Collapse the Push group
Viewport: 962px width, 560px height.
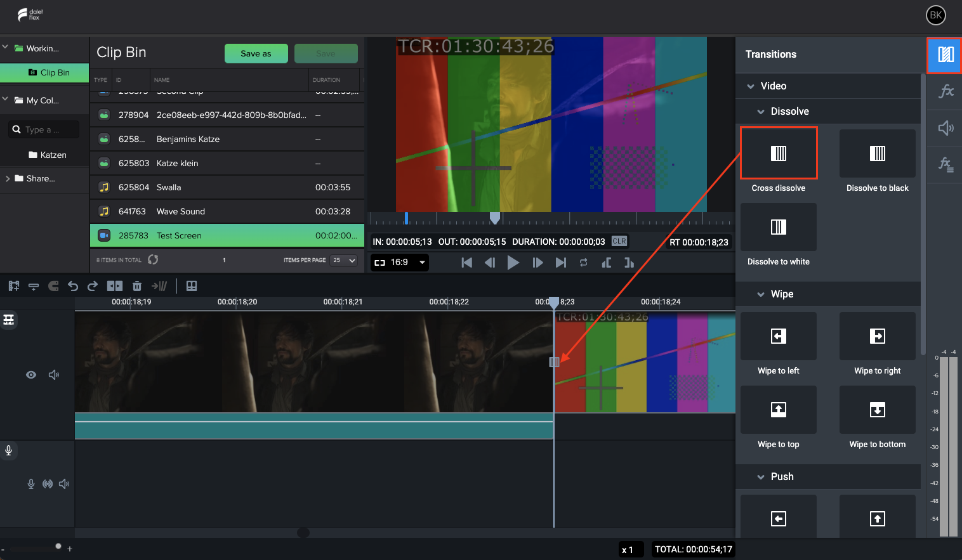tap(761, 477)
